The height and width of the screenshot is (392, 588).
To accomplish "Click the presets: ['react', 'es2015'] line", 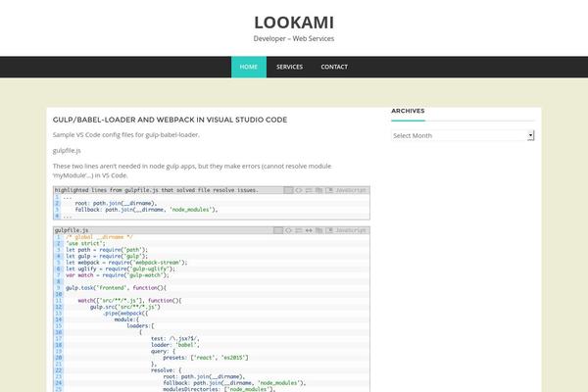I will [x=206, y=358].
